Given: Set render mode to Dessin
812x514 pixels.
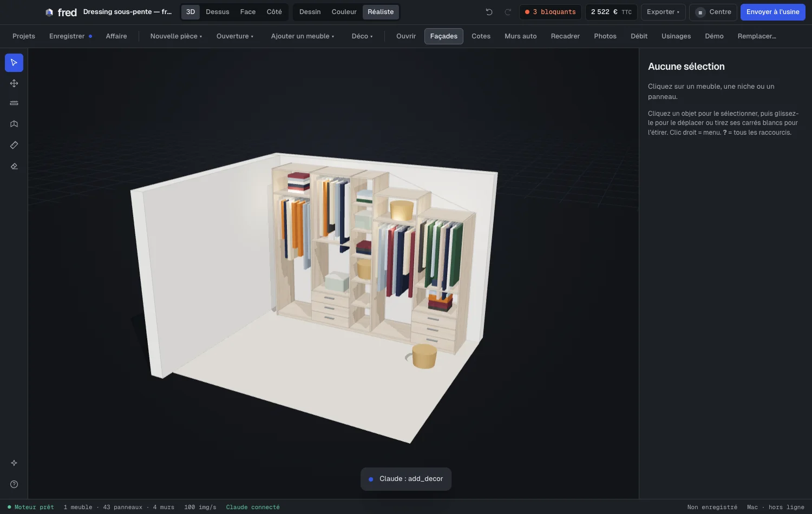Looking at the screenshot, I should [310, 12].
